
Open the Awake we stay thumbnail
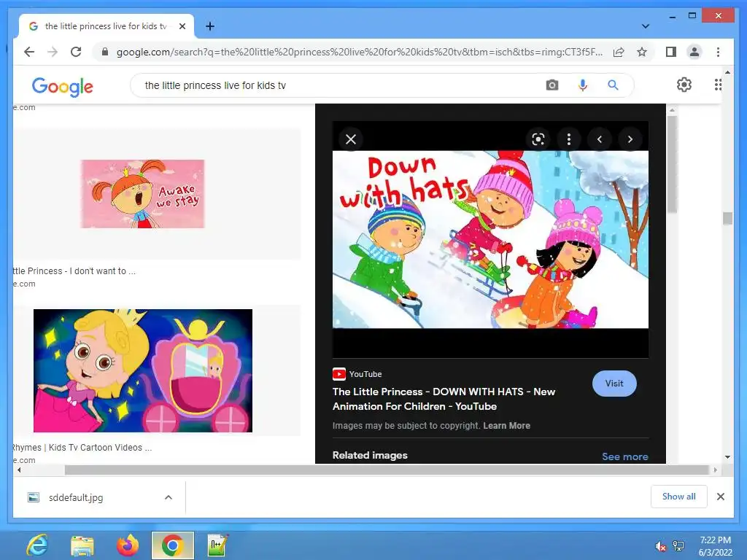pos(142,194)
